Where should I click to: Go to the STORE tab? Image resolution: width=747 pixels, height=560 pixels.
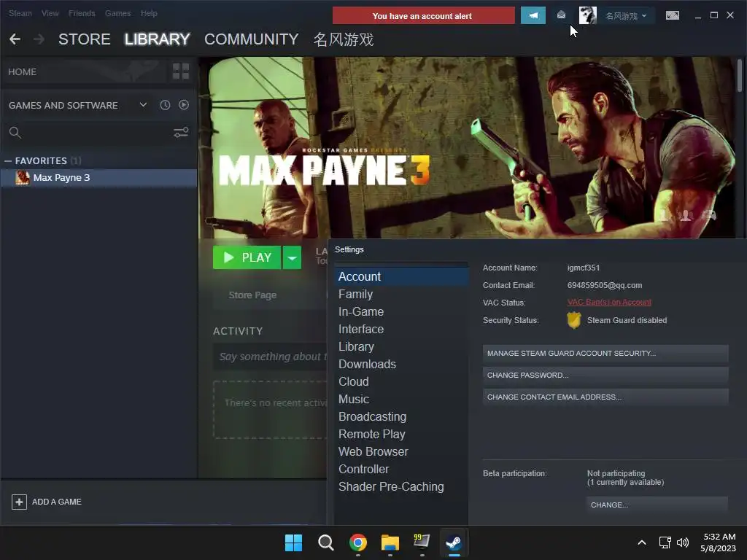pos(85,39)
